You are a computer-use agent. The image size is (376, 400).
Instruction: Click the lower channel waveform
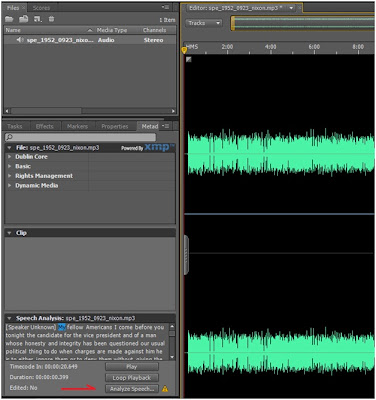pos(280,353)
